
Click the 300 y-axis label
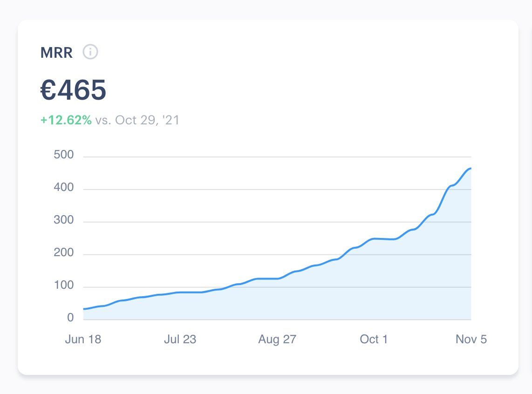pos(64,220)
